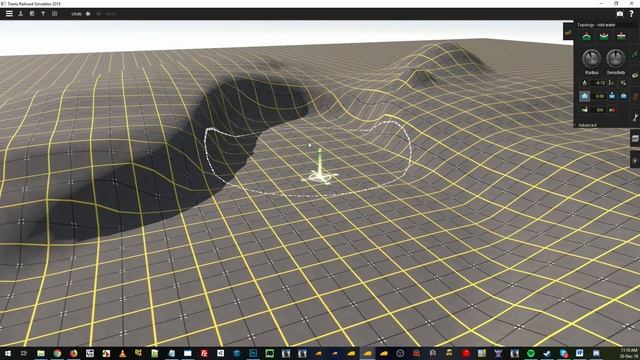Edit the grid size 5m field
Viewport: 640px width, 360px height.
tap(600, 110)
